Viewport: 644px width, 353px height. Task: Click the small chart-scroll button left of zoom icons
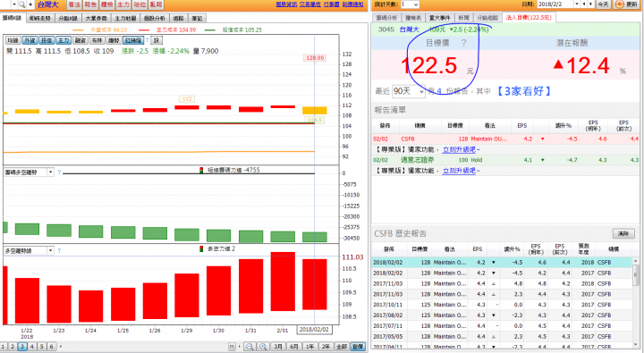click(232, 347)
